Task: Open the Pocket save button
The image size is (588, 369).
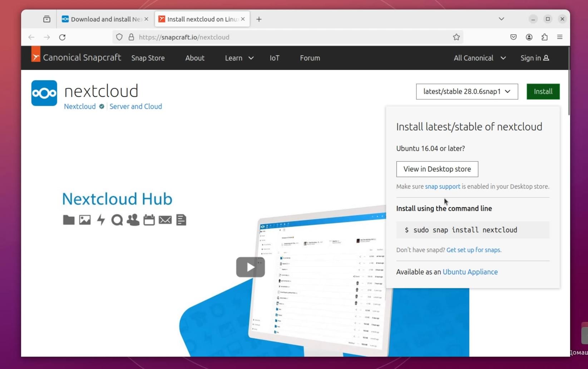Action: pos(513,37)
